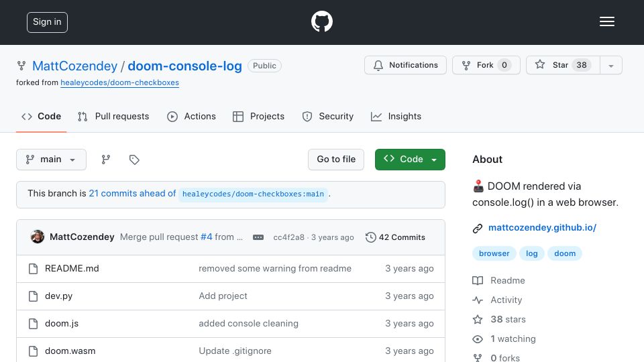Click the doom topic tag
The width and height of the screenshot is (644, 362).
click(565, 253)
